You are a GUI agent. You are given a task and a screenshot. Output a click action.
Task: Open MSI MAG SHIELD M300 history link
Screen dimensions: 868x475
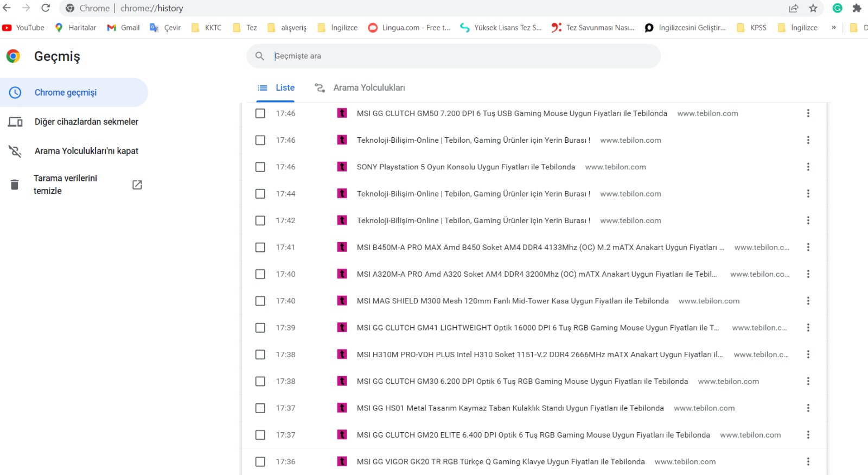coord(513,301)
